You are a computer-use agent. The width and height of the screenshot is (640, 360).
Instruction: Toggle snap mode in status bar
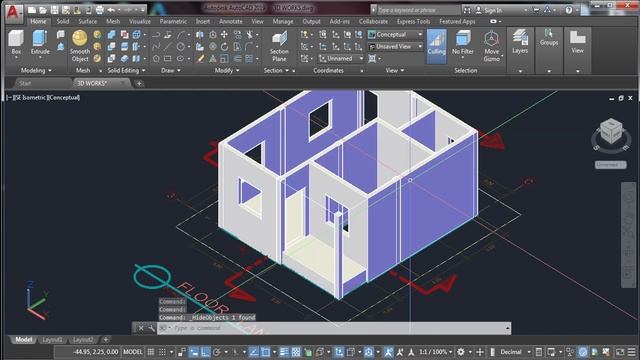162,352
